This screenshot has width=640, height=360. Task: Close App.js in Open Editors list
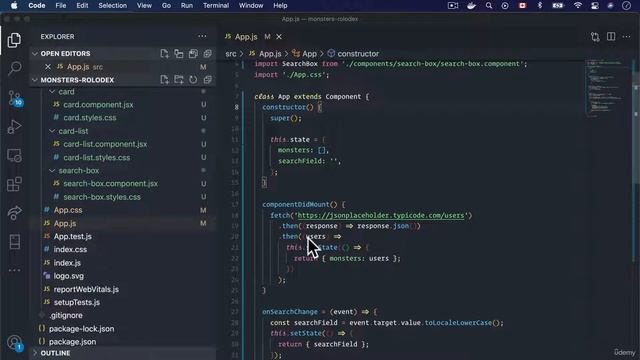(48, 67)
